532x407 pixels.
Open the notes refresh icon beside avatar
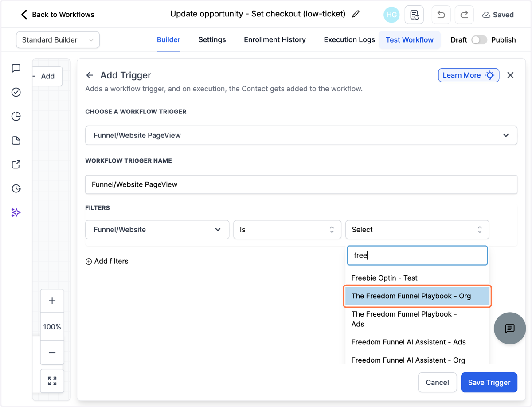414,15
